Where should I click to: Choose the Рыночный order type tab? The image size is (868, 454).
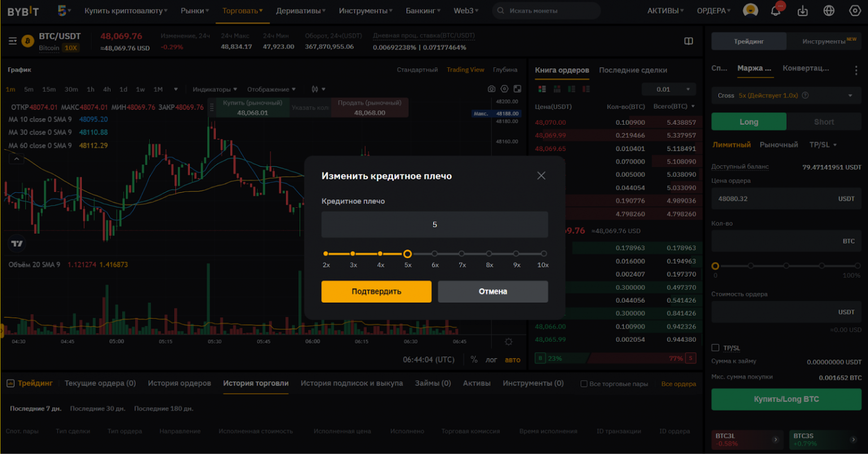coord(779,145)
